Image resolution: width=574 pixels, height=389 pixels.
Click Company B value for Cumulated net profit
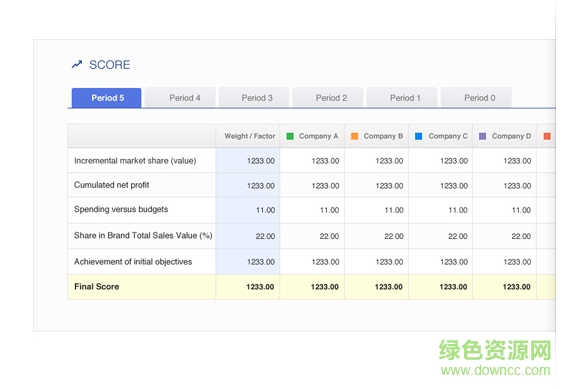coord(390,186)
